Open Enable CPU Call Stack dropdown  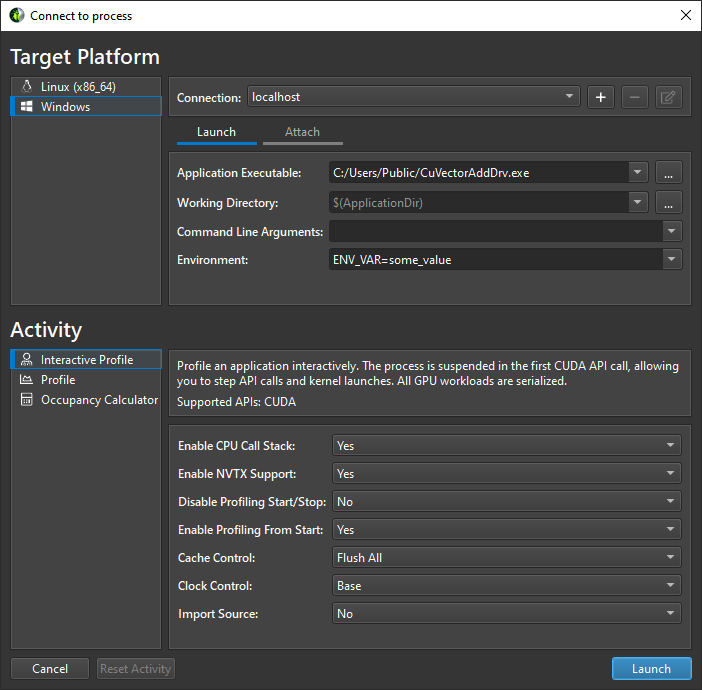(x=506, y=446)
